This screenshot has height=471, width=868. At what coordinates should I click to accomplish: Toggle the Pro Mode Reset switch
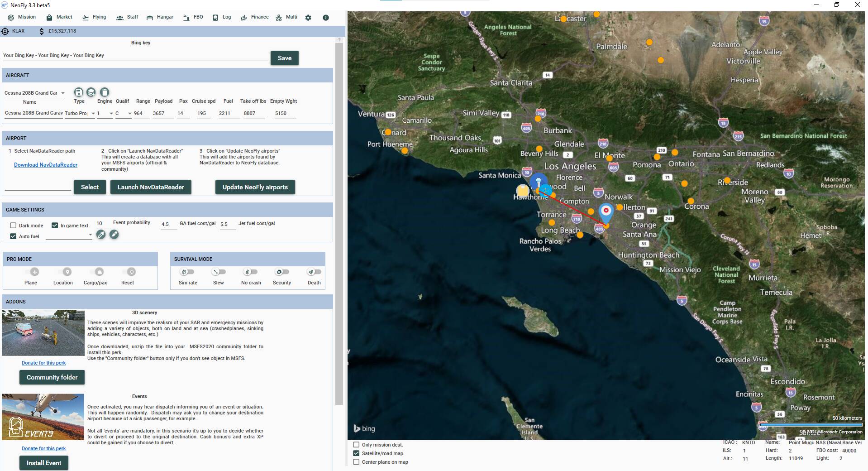(129, 272)
